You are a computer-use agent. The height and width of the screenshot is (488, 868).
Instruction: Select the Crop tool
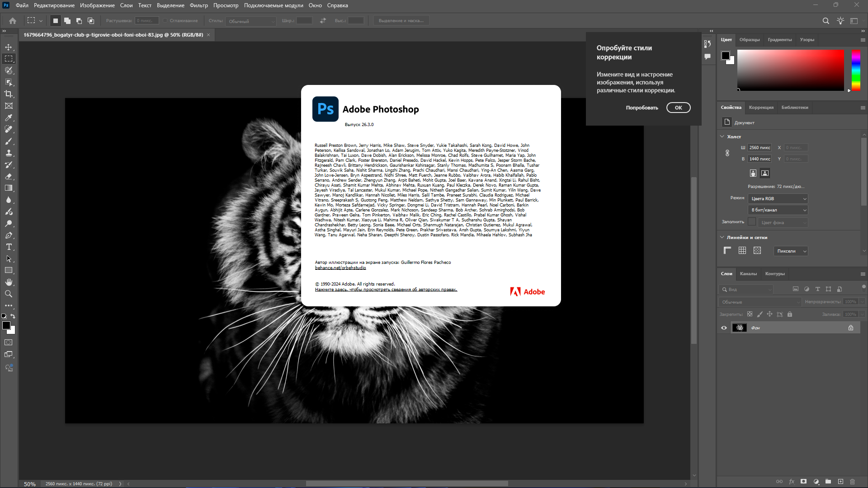tap(9, 94)
